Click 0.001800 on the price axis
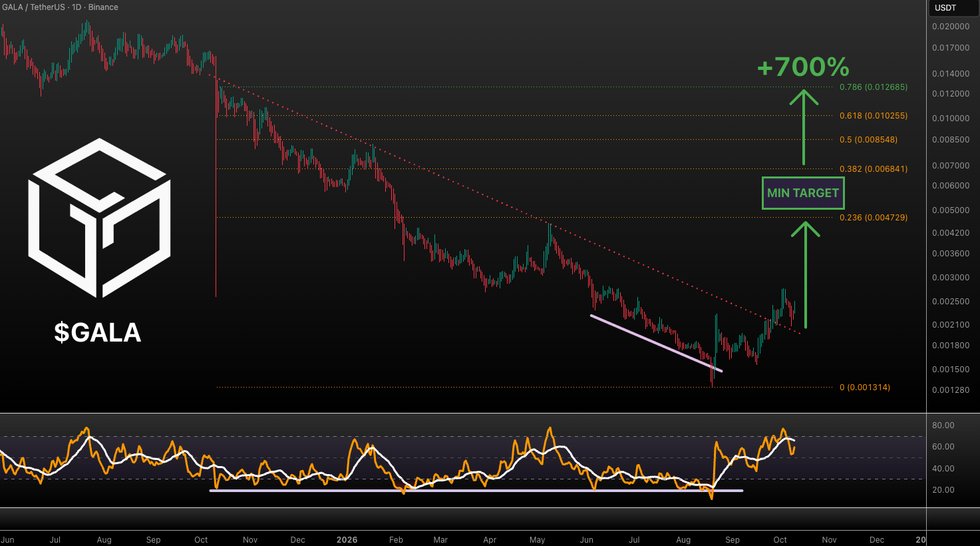Viewport: 980px width, 546px height. (951, 346)
